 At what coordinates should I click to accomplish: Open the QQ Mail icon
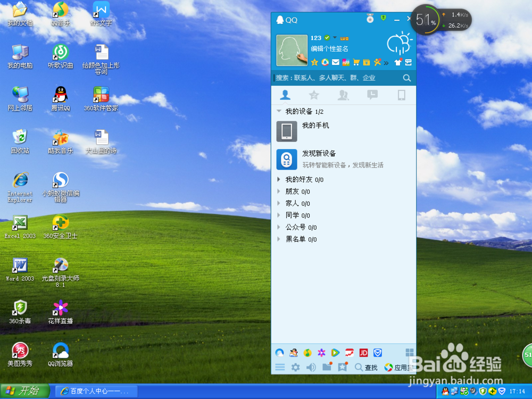pyautogui.click(x=336, y=62)
